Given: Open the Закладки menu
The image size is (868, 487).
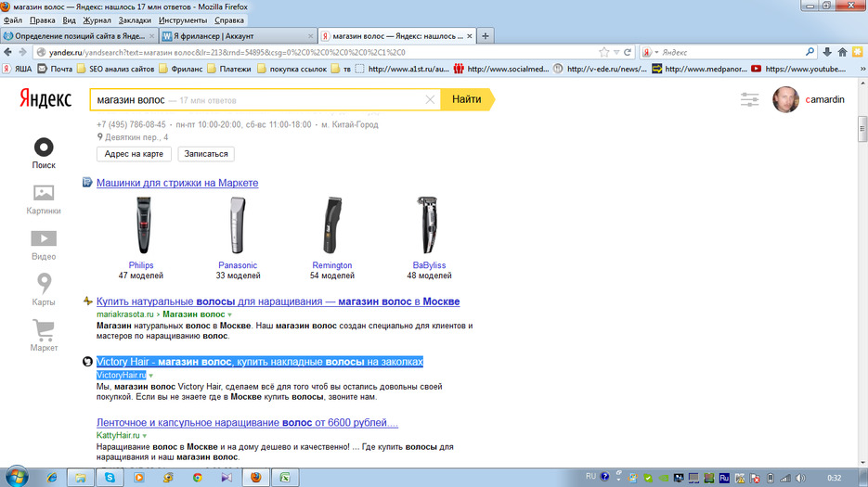Looking at the screenshot, I should tap(135, 20).
